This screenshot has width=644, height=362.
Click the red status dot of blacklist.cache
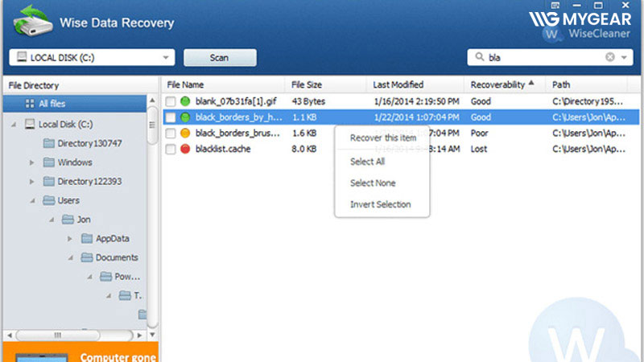tap(185, 149)
